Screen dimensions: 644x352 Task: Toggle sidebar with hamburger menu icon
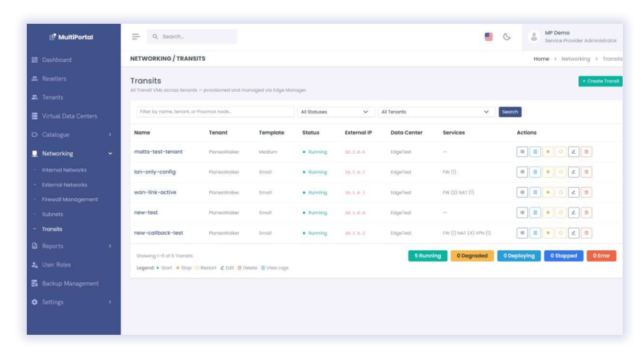[135, 37]
